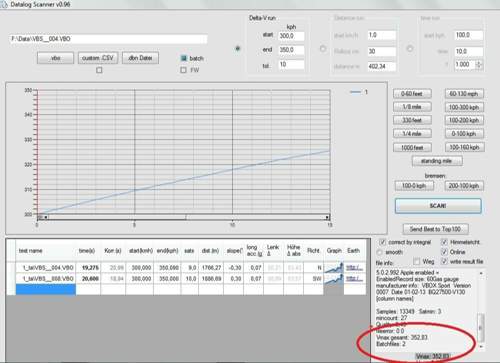Screen dimensions: 500x363
Task: Toggle correct by integral checkbox
Action: pos(382,242)
